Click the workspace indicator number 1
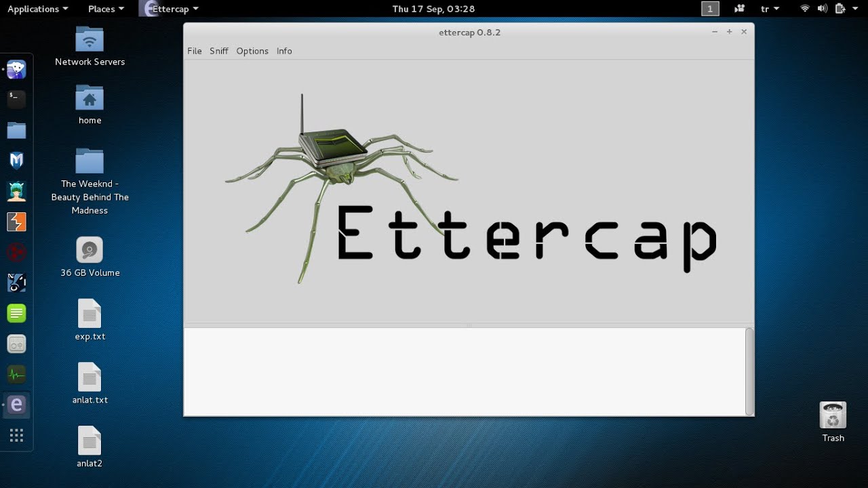868x488 pixels. tap(710, 9)
